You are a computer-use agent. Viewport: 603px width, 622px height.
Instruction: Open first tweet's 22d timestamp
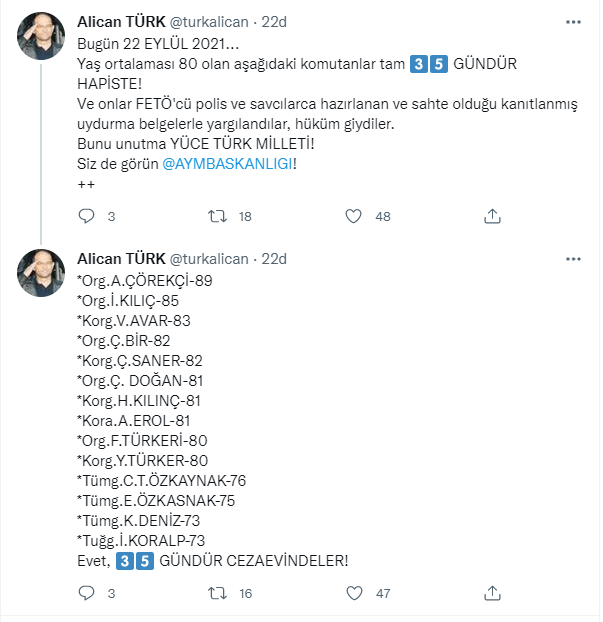click(x=274, y=22)
